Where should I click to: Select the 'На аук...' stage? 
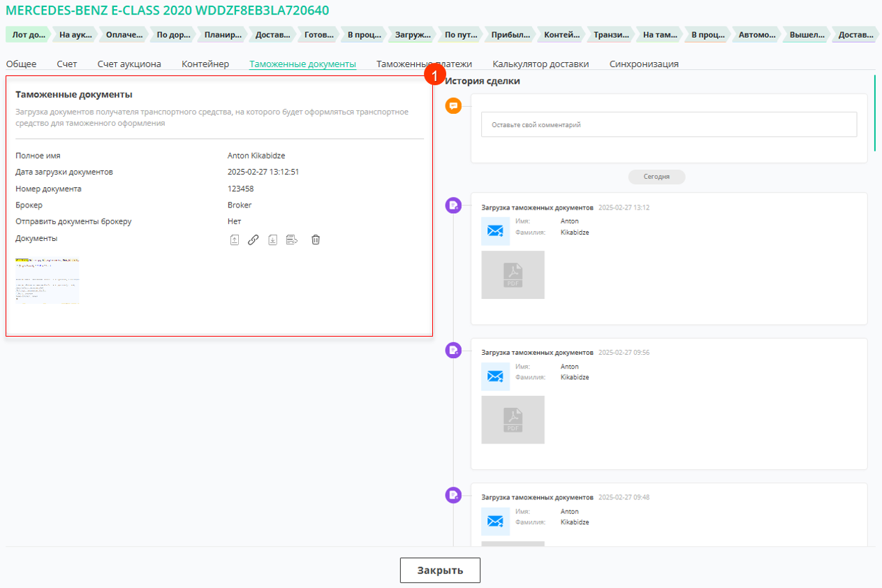click(76, 34)
